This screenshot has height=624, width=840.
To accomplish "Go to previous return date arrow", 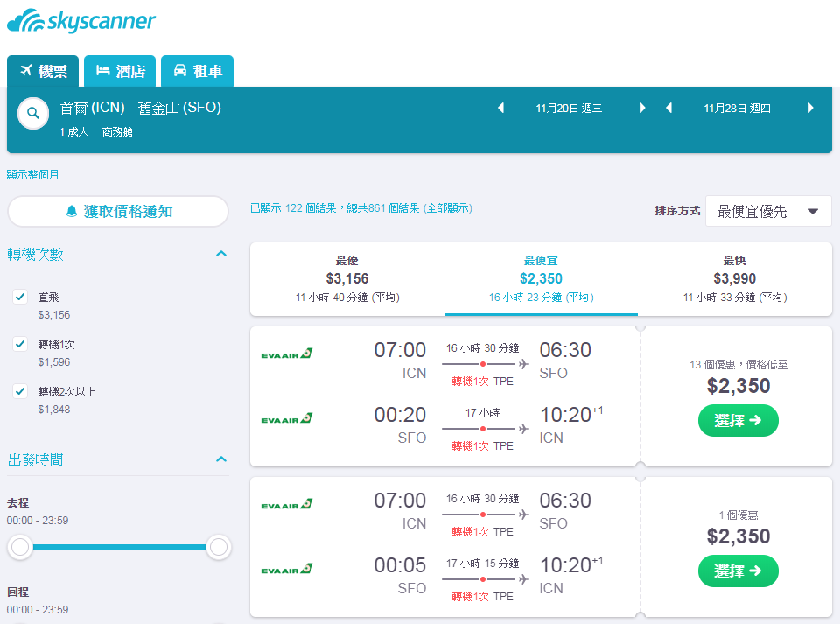I will click(x=668, y=109).
